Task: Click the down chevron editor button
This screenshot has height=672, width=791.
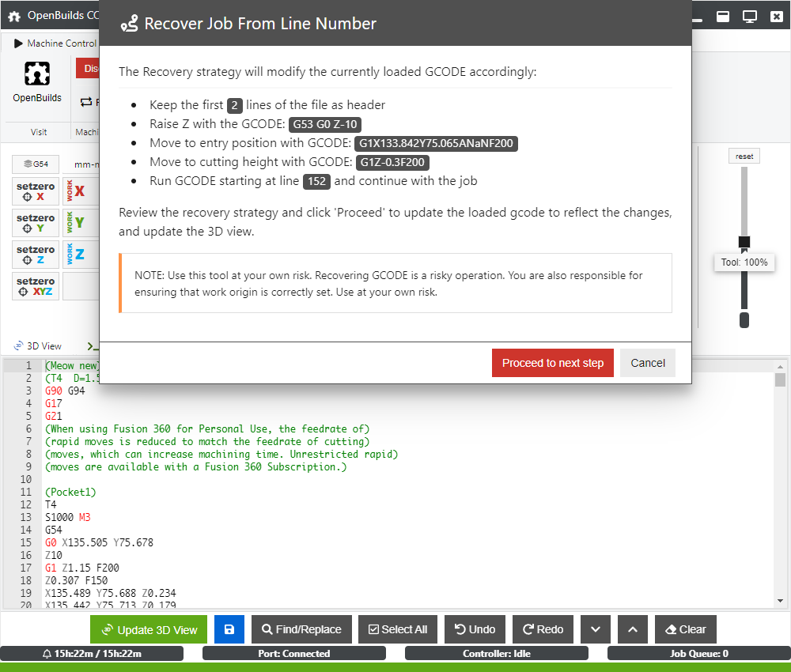Action: 596,629
